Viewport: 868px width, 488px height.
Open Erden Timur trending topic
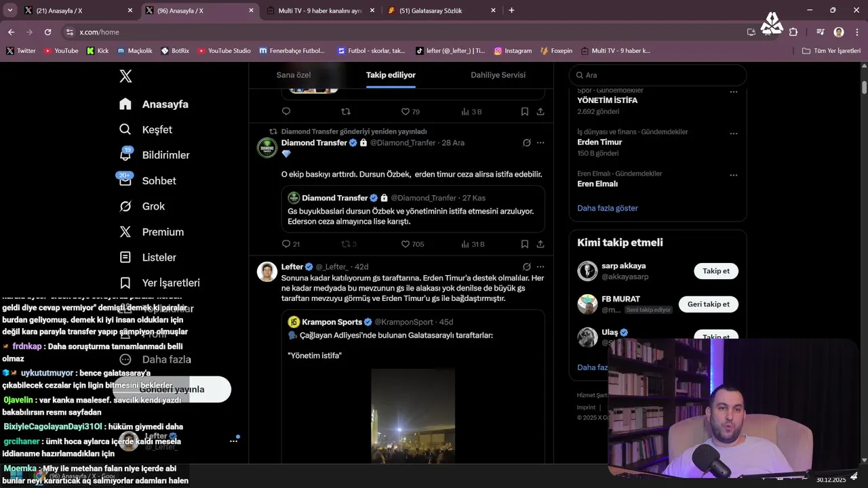click(x=599, y=142)
